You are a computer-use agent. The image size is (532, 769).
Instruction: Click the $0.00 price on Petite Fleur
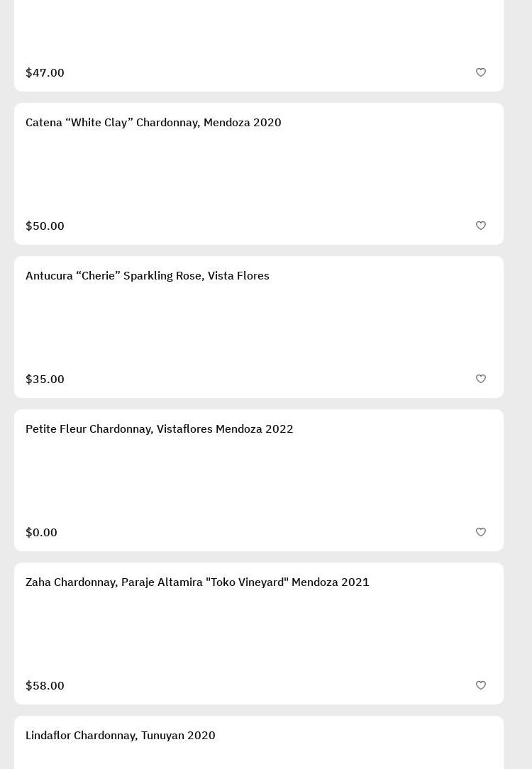[41, 533]
